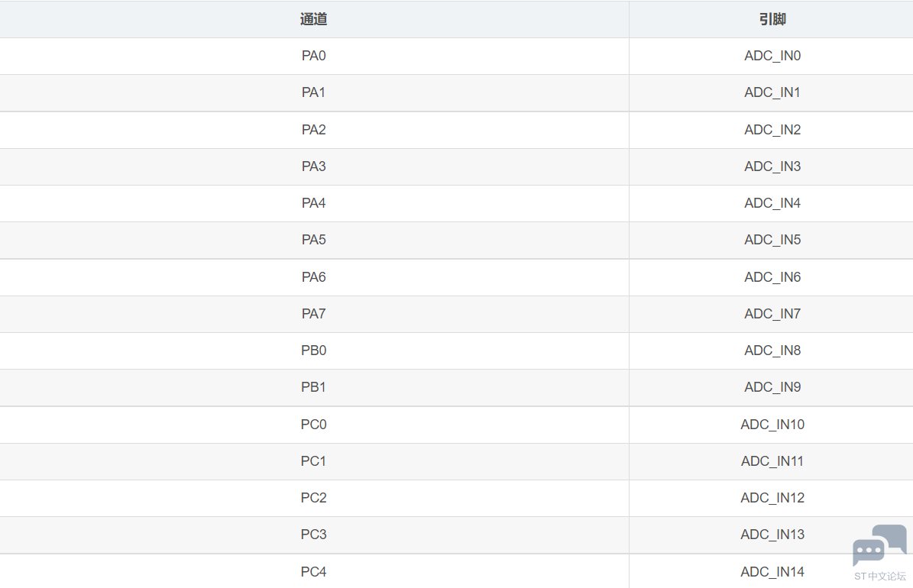
Task: Select the ADC_IN0 cell
Action: tap(772, 56)
